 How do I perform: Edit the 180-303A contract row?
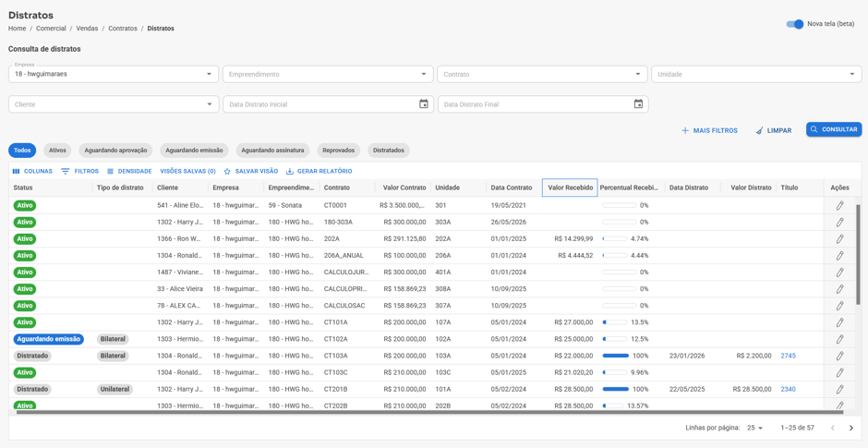[839, 222]
